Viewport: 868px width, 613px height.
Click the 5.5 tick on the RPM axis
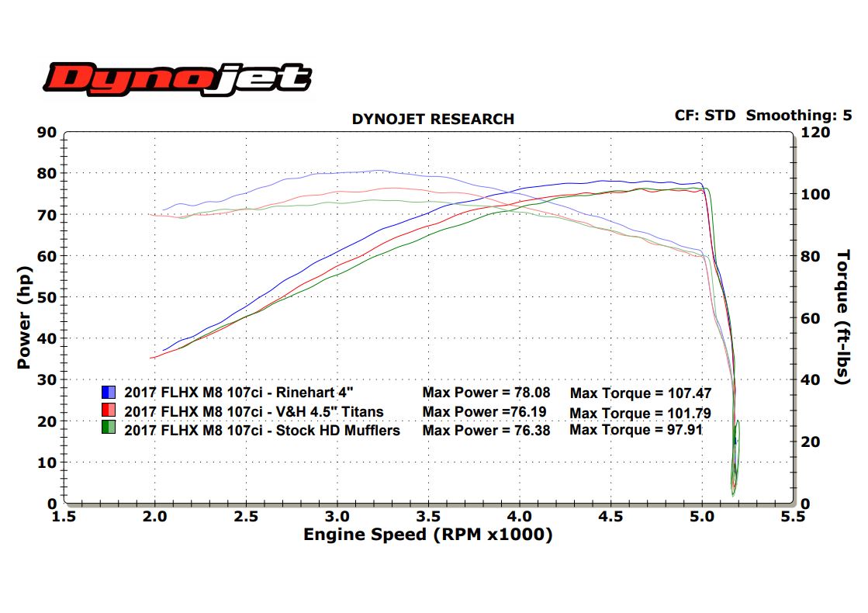793,516
